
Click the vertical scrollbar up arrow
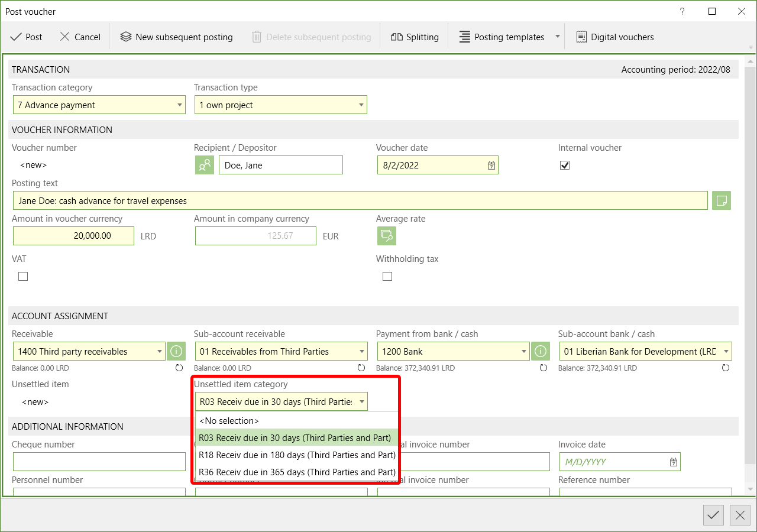click(x=749, y=61)
